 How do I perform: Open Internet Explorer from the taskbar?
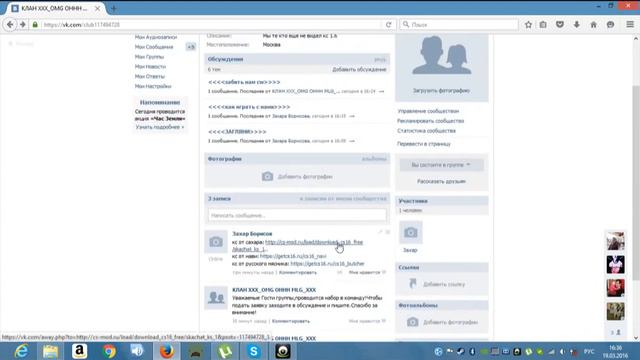coord(21,351)
